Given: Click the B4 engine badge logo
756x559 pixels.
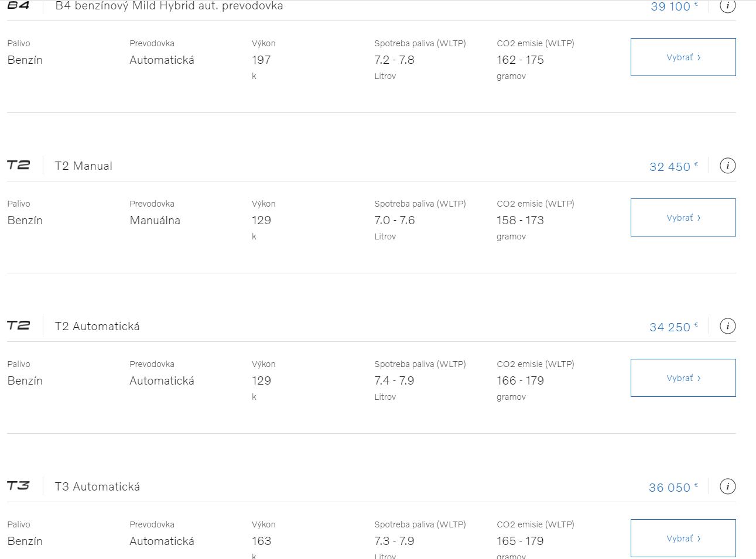Looking at the screenshot, I should [x=18, y=5].
